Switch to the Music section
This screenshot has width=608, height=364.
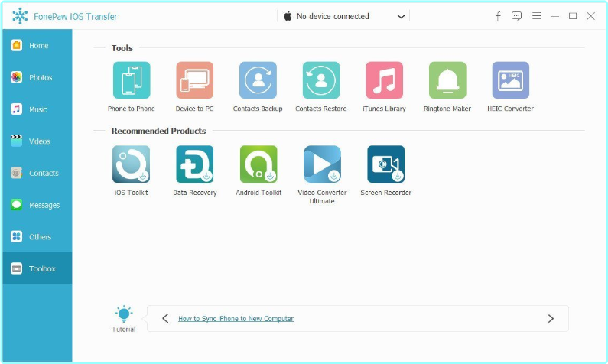pyautogui.click(x=37, y=109)
